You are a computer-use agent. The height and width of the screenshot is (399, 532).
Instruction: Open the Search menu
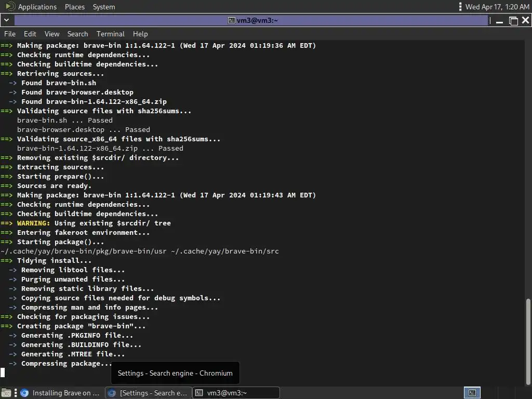click(x=78, y=34)
